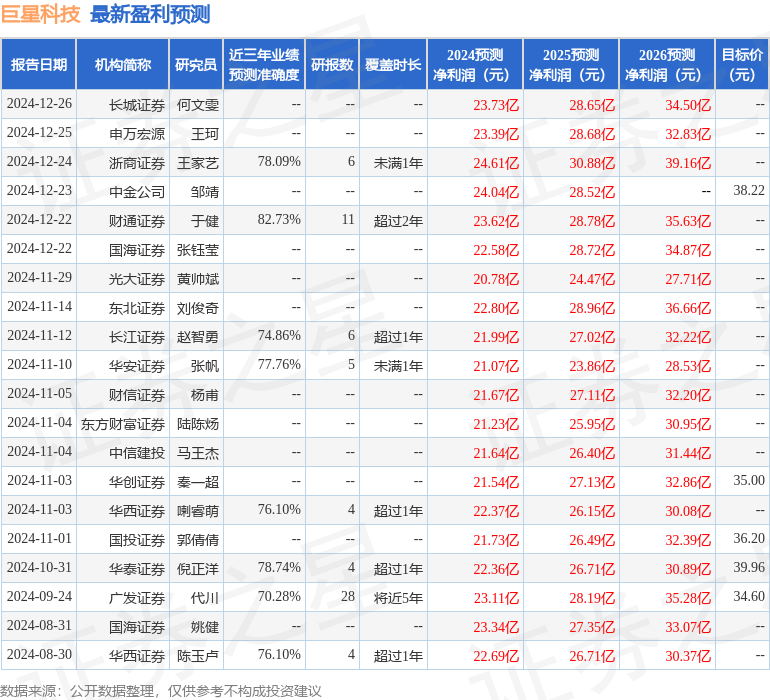
Task: Select the 2026预测净利润 column header
Action: [667, 64]
